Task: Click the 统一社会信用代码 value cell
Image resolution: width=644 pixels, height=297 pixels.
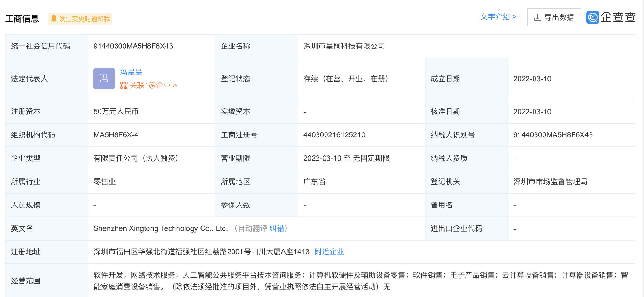Action: (133, 46)
